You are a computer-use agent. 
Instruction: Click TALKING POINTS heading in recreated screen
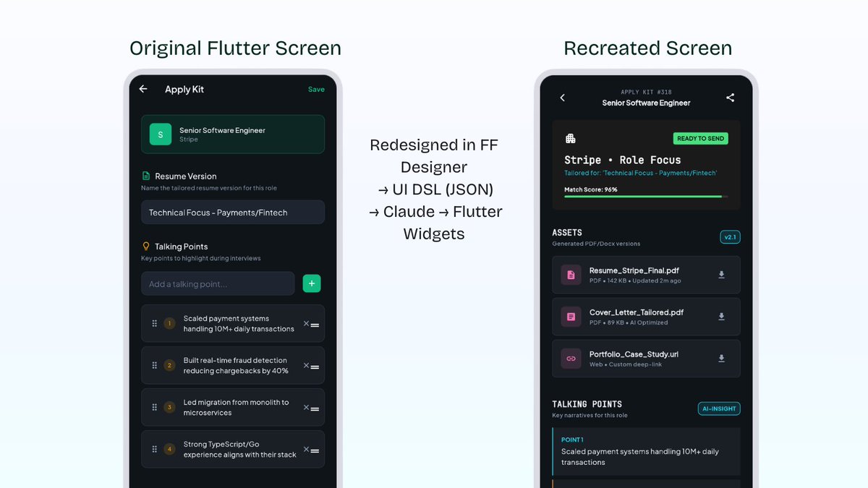pos(587,404)
